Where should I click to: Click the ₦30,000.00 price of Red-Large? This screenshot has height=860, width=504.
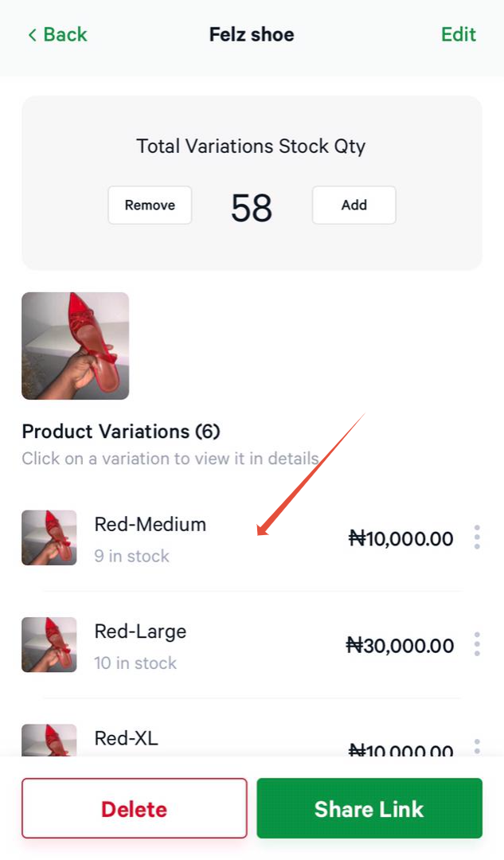(400, 646)
